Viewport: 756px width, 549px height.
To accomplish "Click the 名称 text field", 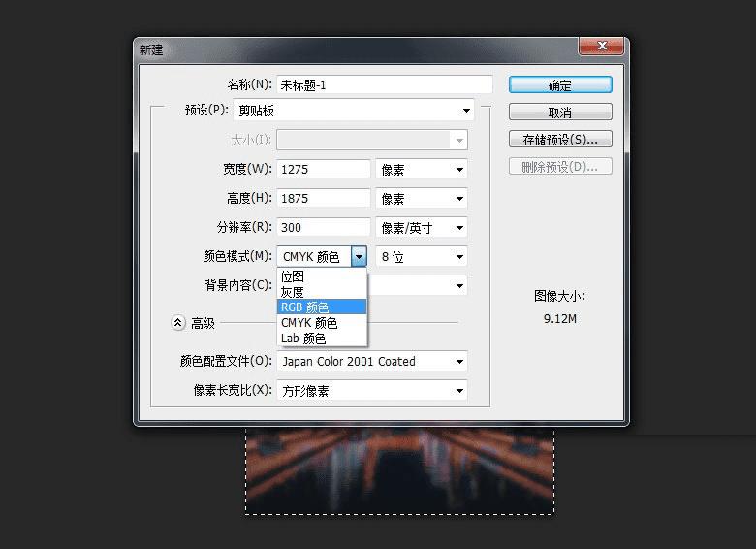I will (x=384, y=85).
